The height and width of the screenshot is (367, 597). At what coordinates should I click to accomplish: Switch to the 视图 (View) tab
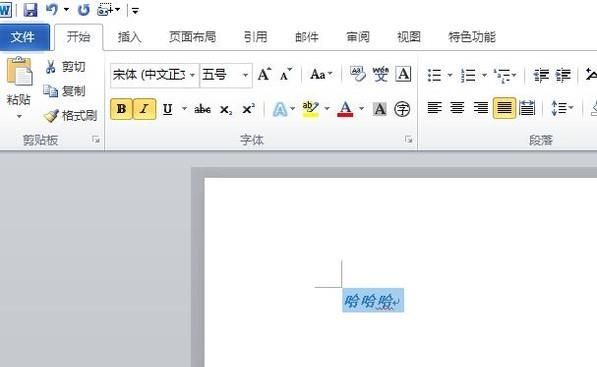[409, 37]
